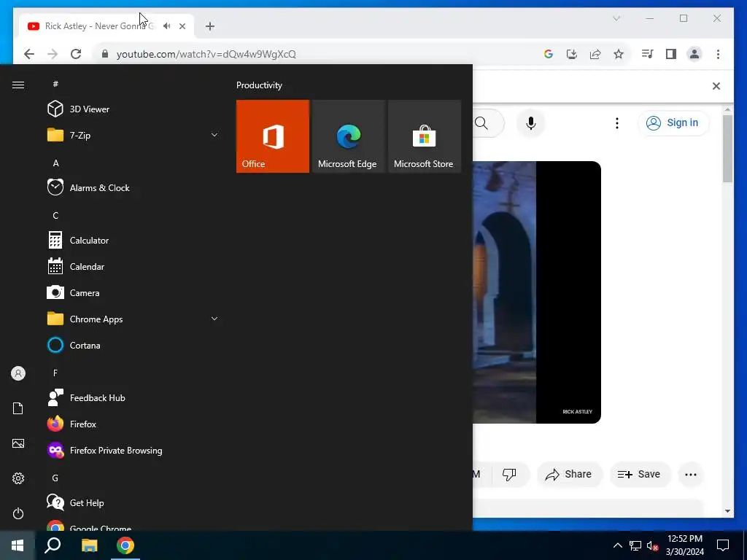Viewport: 747px width, 560px height.
Task: Click the muted volume tray icon
Action: [652, 545]
